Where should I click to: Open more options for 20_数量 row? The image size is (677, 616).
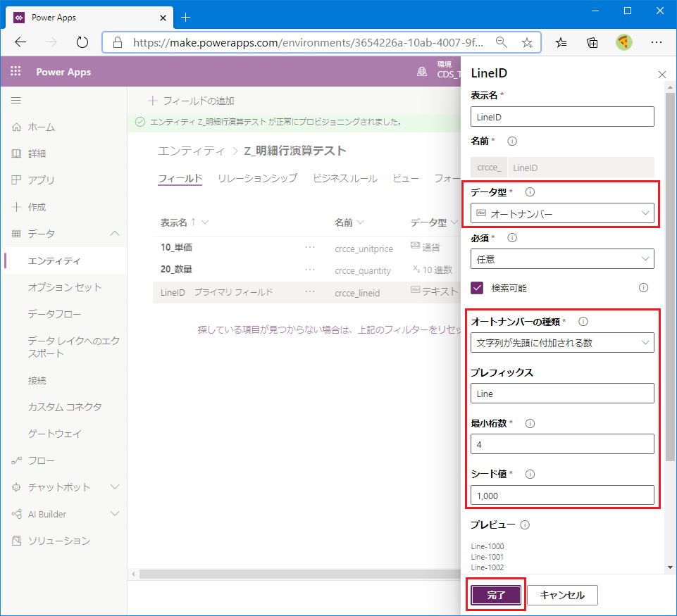(x=310, y=270)
